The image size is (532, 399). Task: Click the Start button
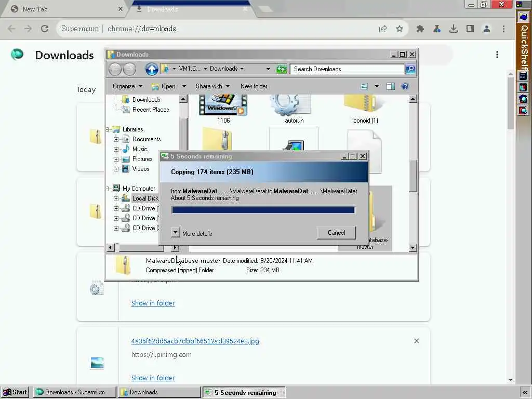[x=15, y=393]
